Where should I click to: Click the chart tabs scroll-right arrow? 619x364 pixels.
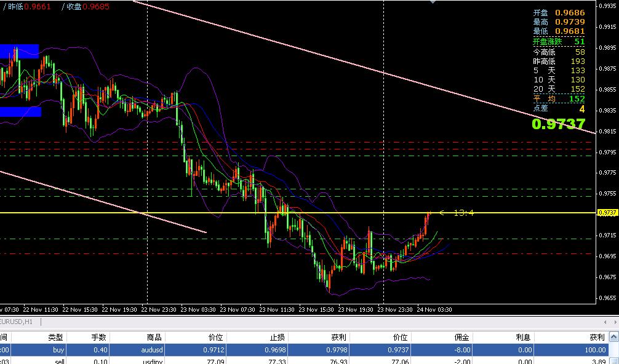(615, 322)
